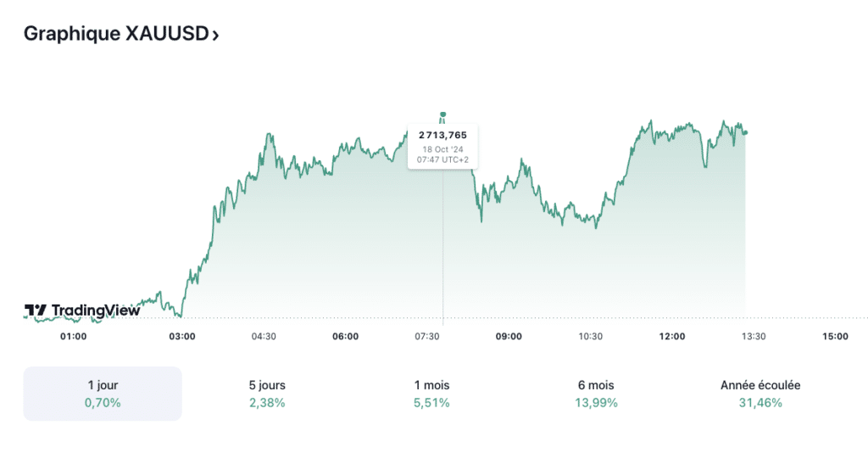This screenshot has height=453, width=868.
Task: Switch to the 5 jours range tab
Action: 267,394
